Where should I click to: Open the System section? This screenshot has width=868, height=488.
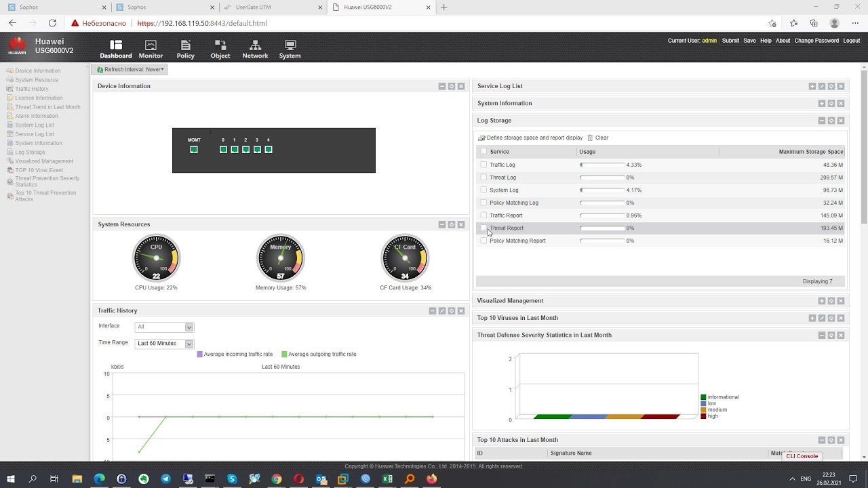point(290,49)
